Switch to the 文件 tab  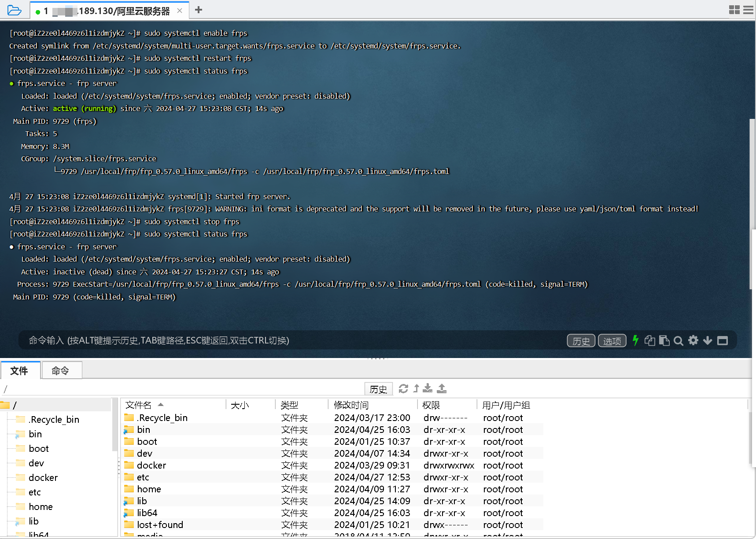pos(20,370)
